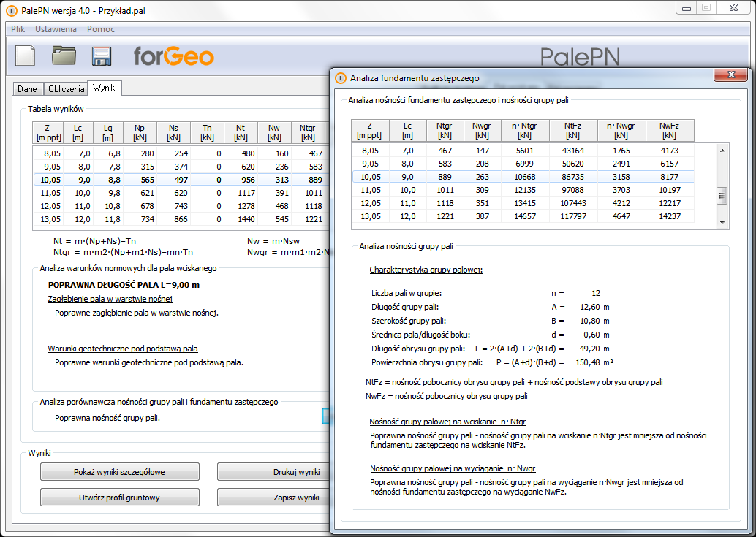The image size is (756, 537).
Task: Switch to the Dane tab
Action: [28, 89]
